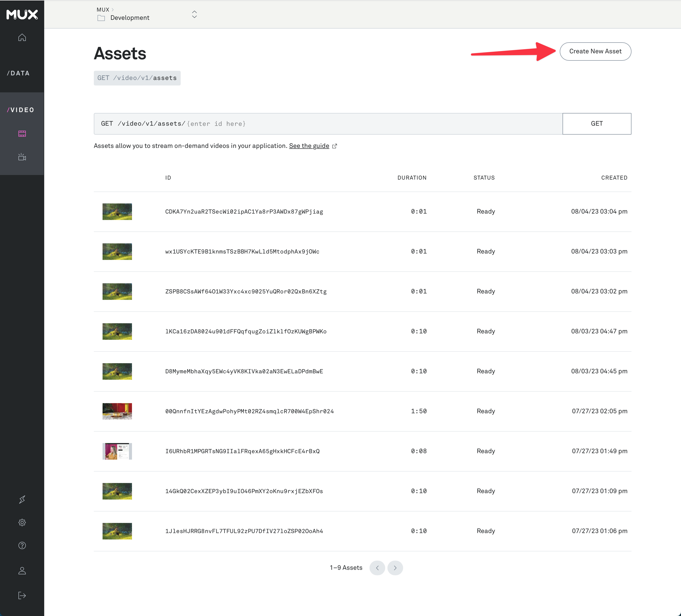Viewport: 681px width, 616px height.
Task: Click the log out icon
Action: pos(22,595)
